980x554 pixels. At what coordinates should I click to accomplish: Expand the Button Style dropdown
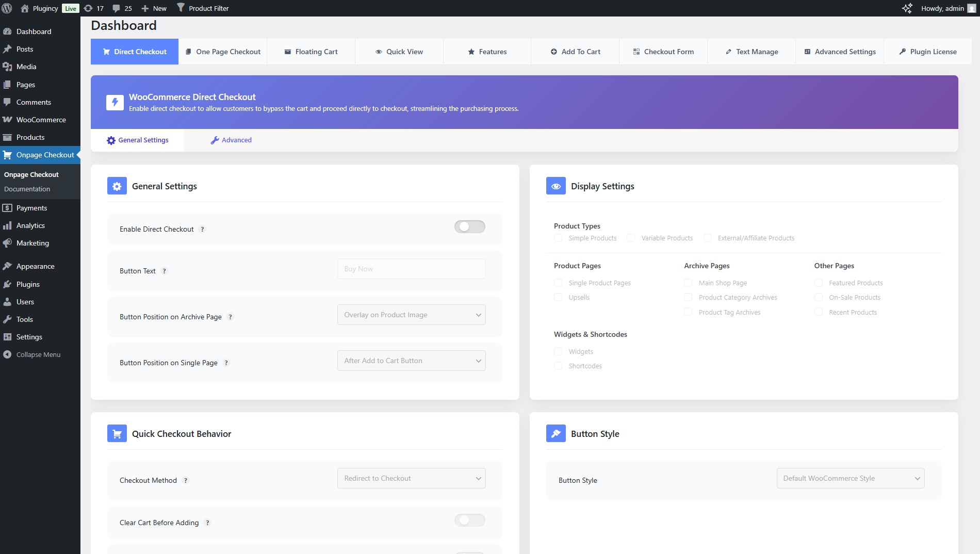pos(850,478)
